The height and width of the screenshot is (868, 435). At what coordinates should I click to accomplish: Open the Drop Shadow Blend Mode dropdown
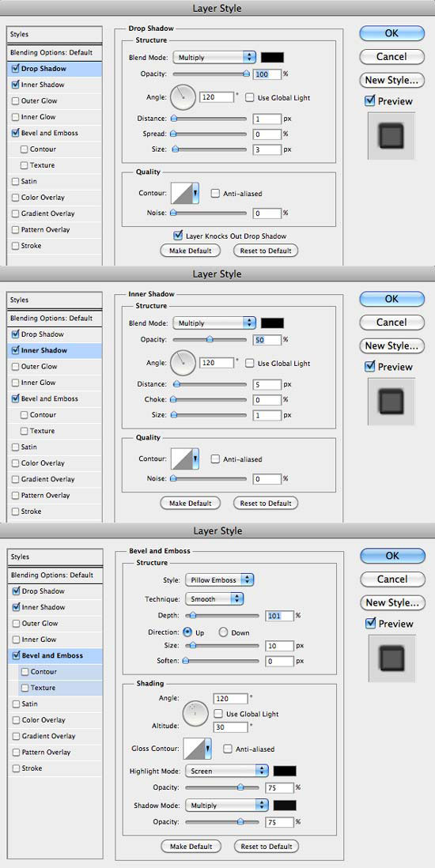pyautogui.click(x=214, y=57)
